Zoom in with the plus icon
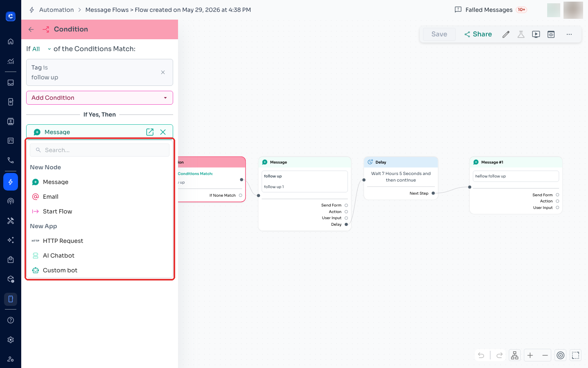 pyautogui.click(x=530, y=355)
